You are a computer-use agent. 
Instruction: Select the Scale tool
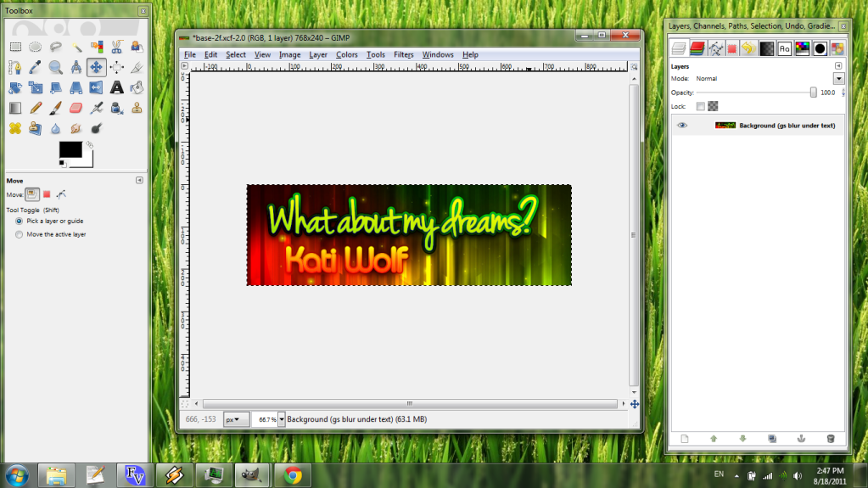pyautogui.click(x=35, y=87)
